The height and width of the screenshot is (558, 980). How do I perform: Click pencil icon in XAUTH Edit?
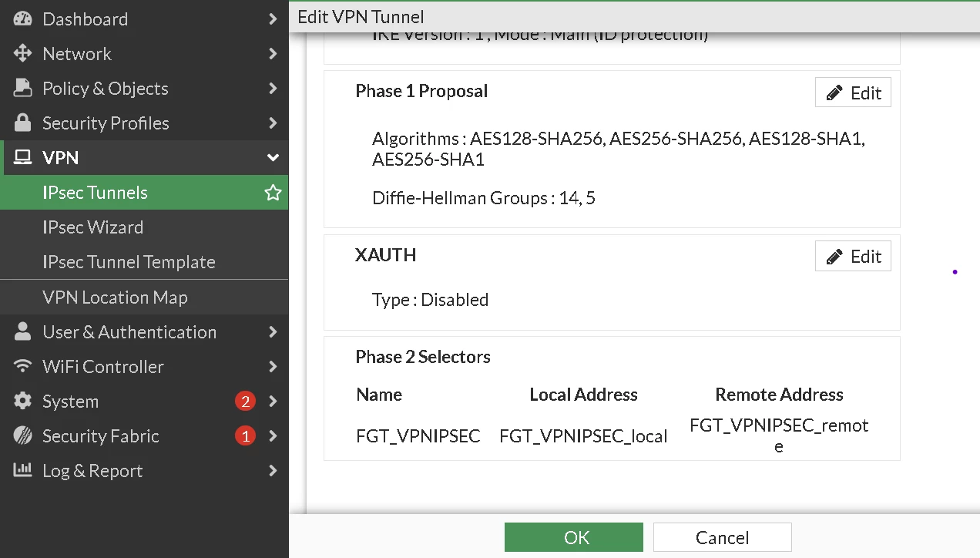[x=834, y=257]
